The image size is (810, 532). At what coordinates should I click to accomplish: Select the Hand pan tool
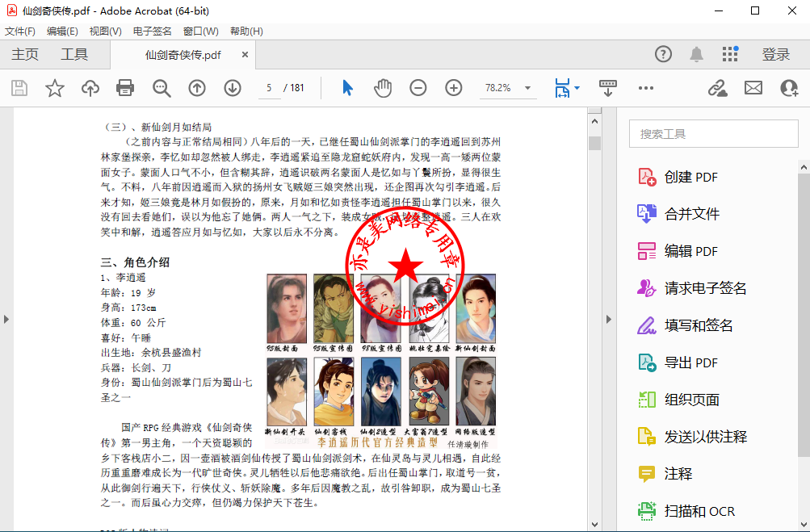pyautogui.click(x=383, y=88)
